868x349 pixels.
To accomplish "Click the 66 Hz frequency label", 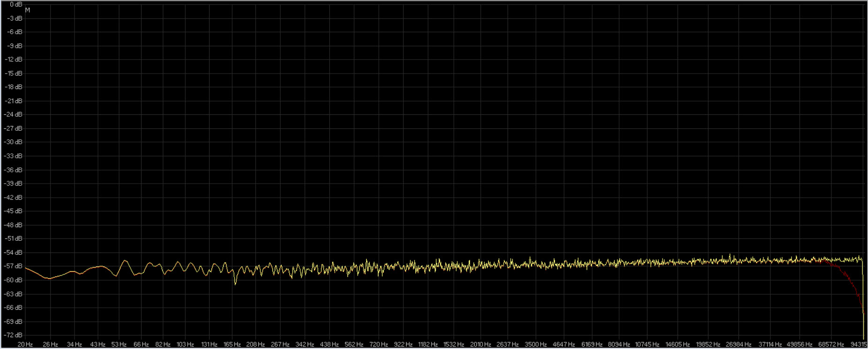I will 141,345.
